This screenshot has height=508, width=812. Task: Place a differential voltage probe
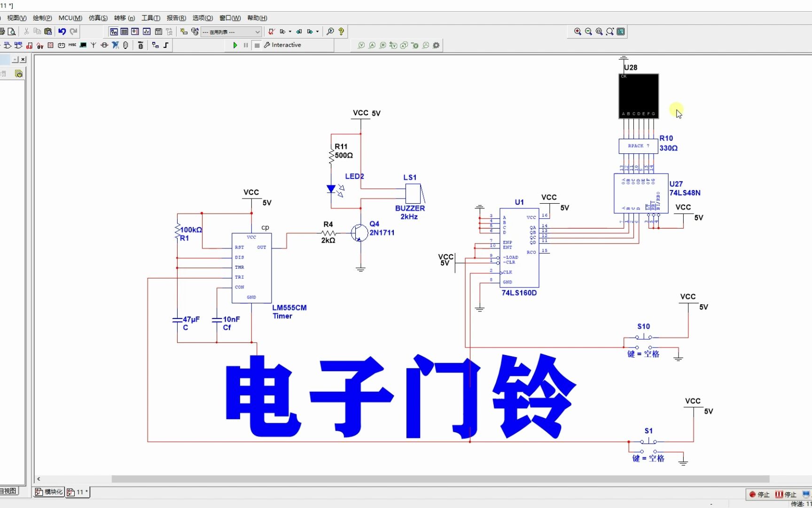pos(393,45)
